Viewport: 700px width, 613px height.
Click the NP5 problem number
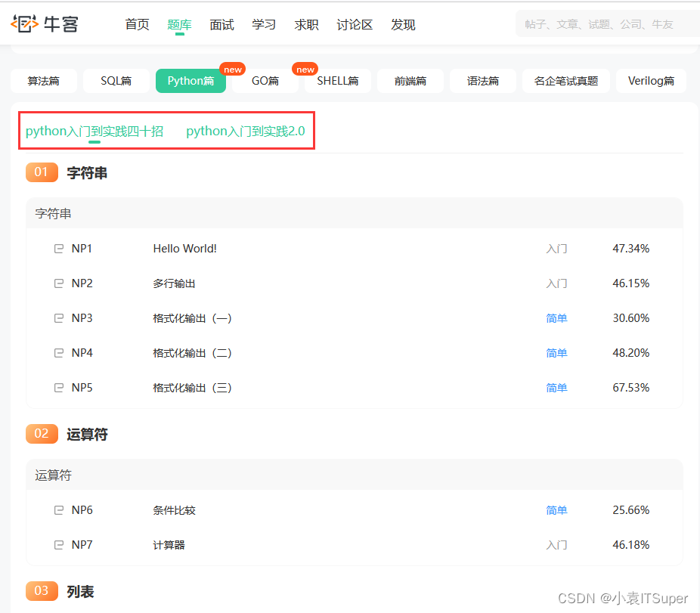pyautogui.click(x=82, y=388)
